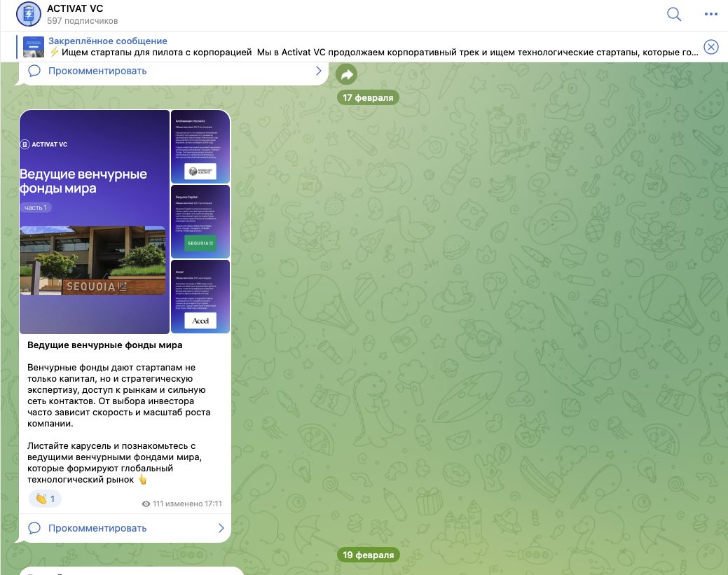Expand comments via chevron on venture funds post

click(x=221, y=528)
